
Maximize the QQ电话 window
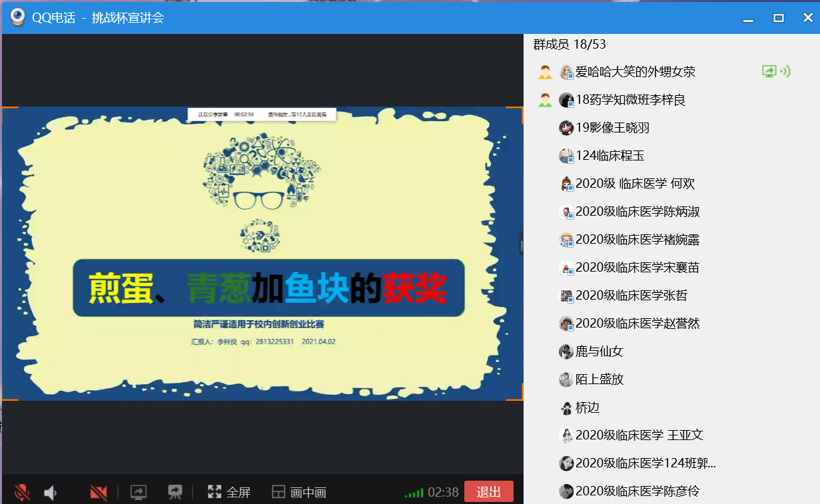point(778,18)
